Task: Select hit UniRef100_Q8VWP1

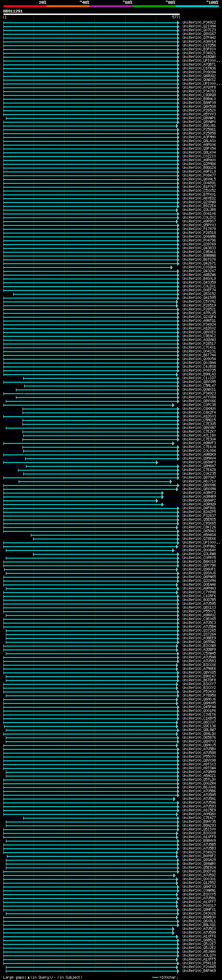Action: coord(199,118)
